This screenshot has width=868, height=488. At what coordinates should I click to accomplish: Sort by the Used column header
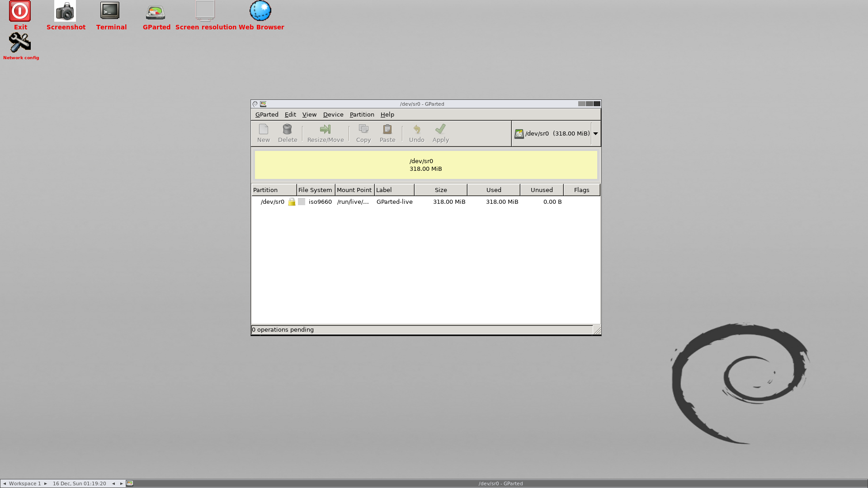click(493, 190)
